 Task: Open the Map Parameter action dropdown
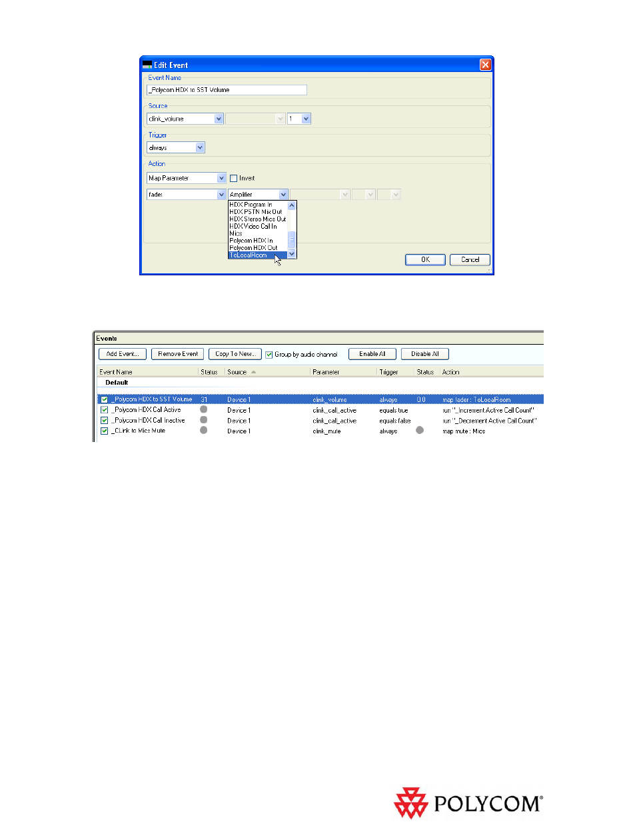(x=222, y=178)
